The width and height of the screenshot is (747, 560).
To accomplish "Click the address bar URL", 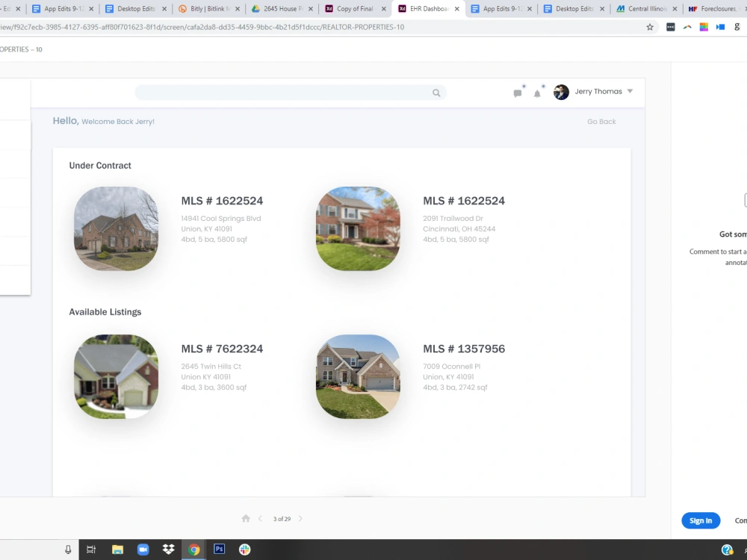I will point(202,27).
